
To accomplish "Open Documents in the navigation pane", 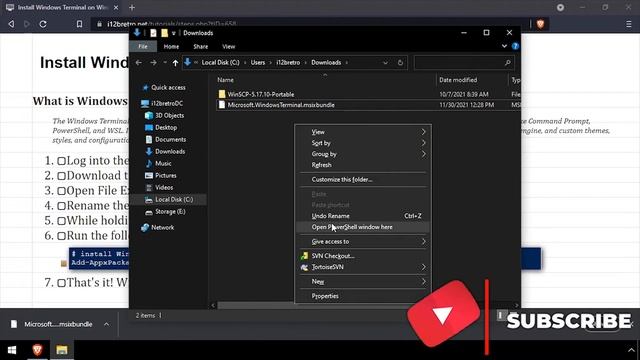I will pos(170,140).
